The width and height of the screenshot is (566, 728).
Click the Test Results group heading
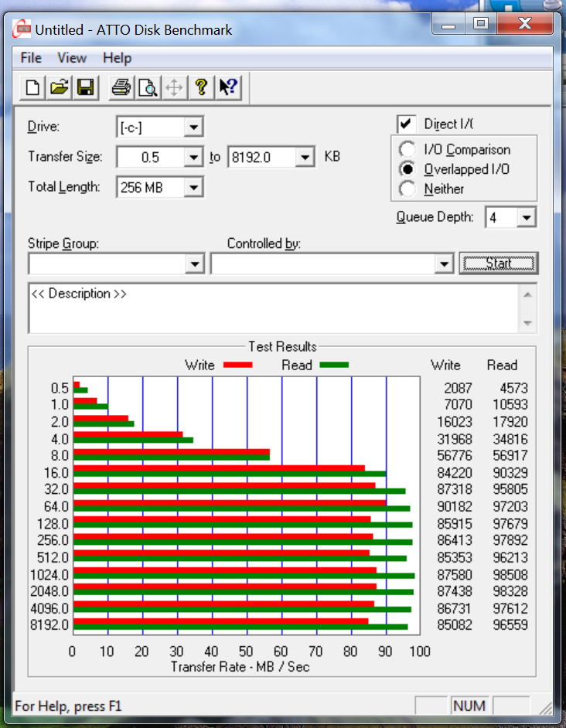[282, 346]
